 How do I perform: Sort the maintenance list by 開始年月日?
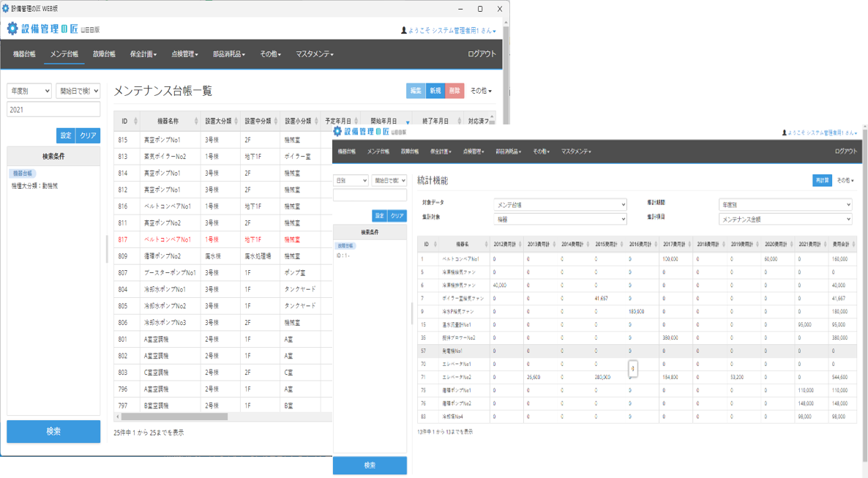[x=385, y=121]
